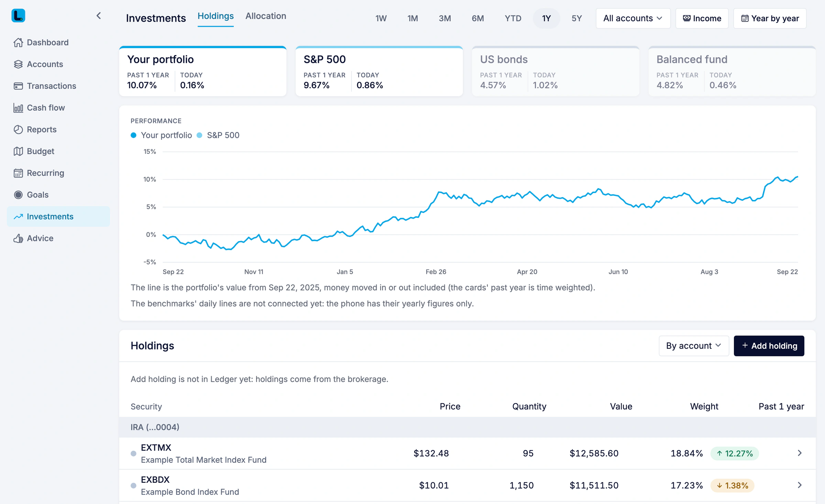Switch to the Allocation tab
825x504 pixels.
coord(266,16)
